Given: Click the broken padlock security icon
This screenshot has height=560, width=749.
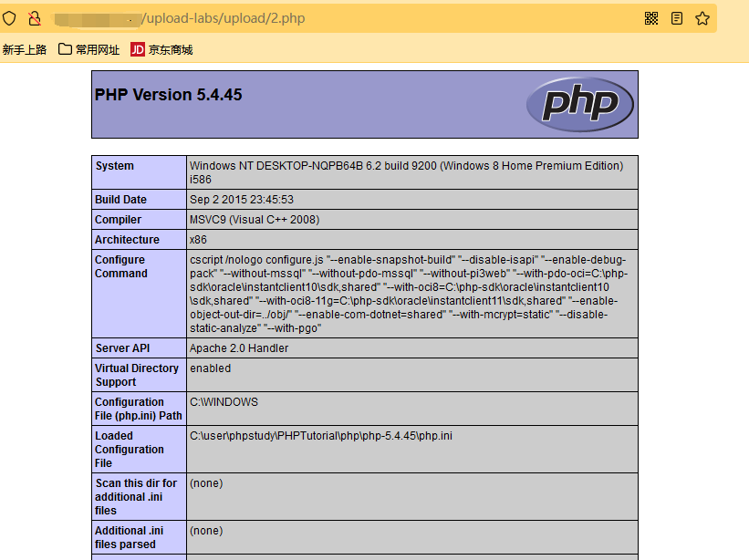Looking at the screenshot, I should click(x=36, y=17).
